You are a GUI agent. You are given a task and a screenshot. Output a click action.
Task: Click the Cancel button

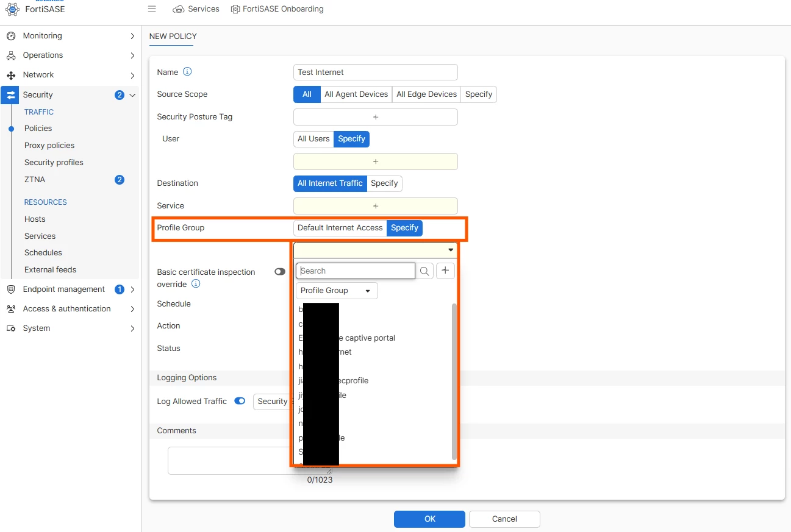click(504, 519)
